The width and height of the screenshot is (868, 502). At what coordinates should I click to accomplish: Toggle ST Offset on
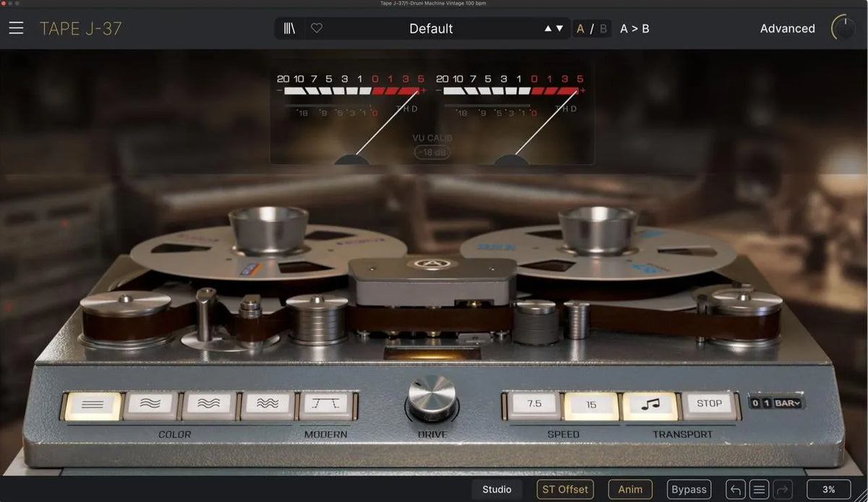[x=564, y=489]
